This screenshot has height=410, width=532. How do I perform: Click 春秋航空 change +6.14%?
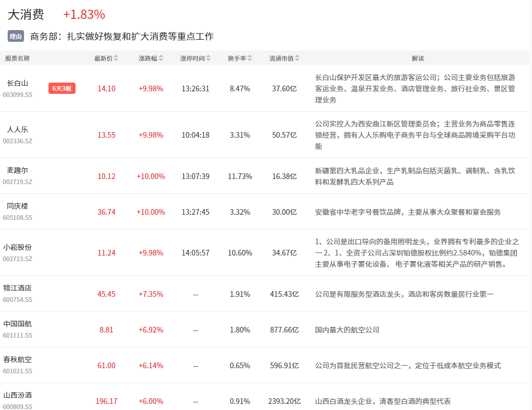(151, 366)
